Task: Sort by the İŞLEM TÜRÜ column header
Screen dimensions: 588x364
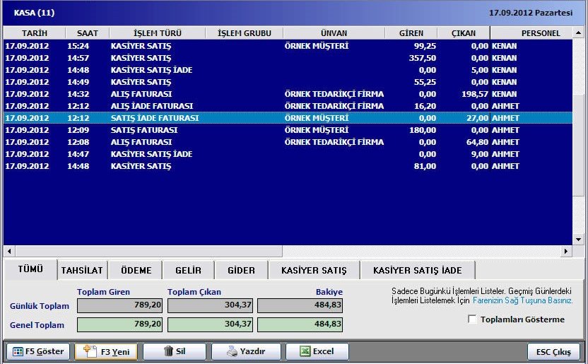Action: [155, 33]
